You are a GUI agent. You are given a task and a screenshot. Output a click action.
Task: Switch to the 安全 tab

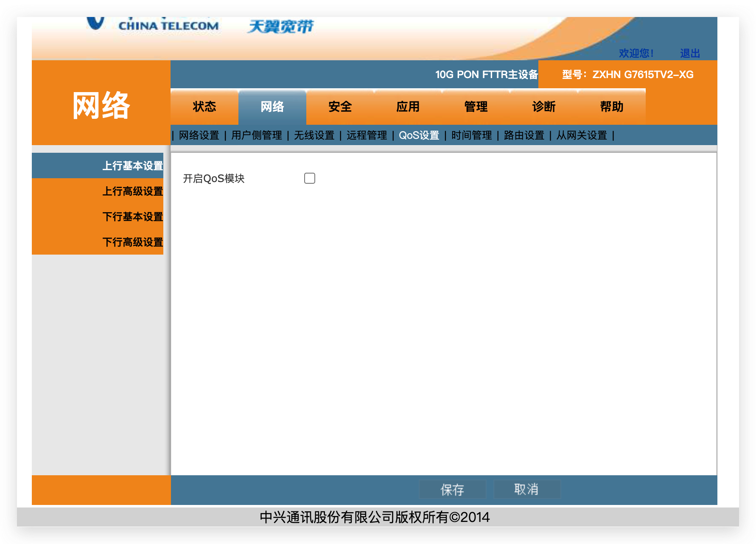coord(339,107)
